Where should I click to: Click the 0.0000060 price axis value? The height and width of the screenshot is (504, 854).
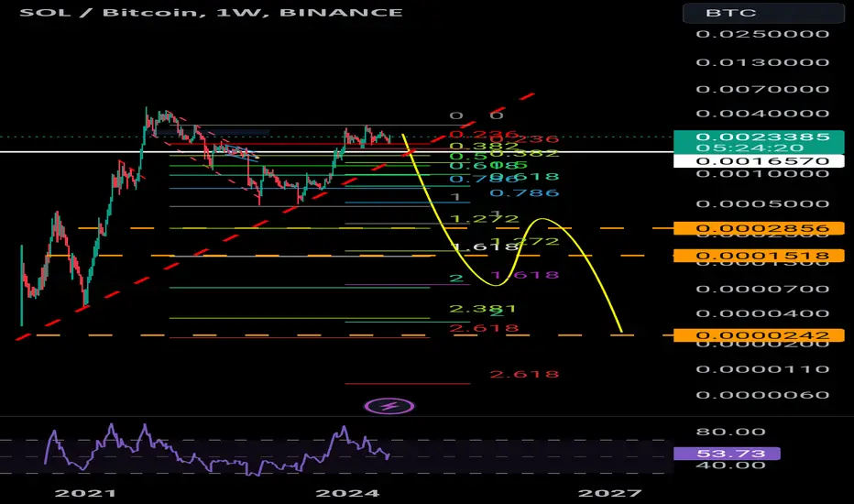pos(762,394)
